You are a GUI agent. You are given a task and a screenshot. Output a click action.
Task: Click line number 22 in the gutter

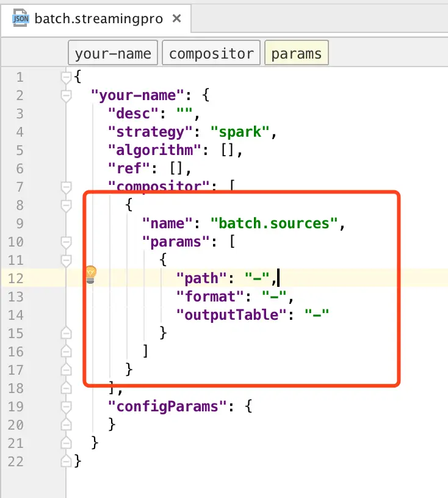click(16, 461)
